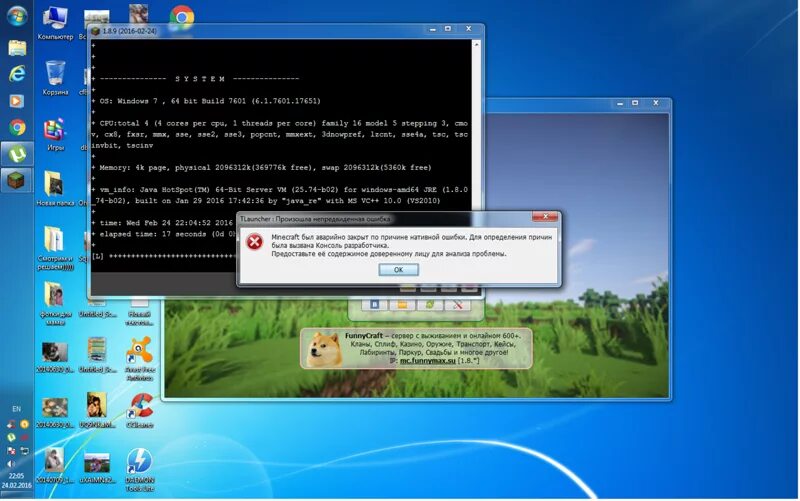Switch to uTorrent in the taskbar
Image resolution: width=800 pixels, height=501 pixels.
click(17, 154)
